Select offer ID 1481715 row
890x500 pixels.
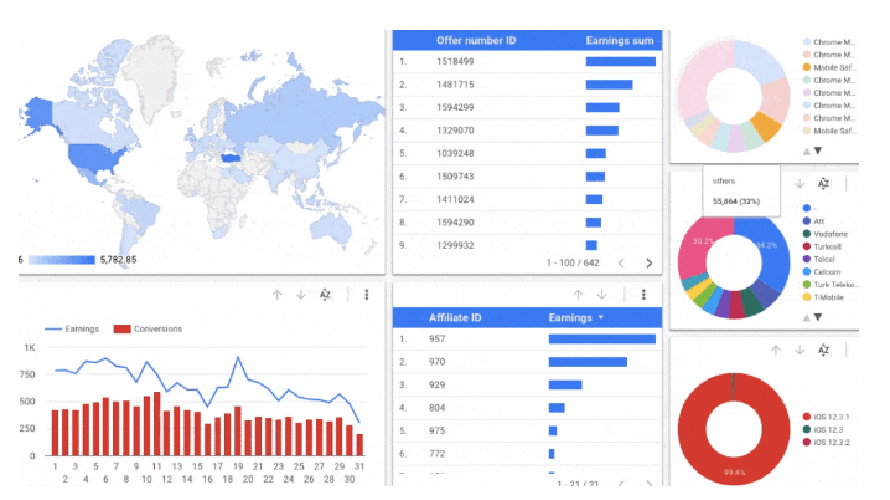[x=527, y=85]
